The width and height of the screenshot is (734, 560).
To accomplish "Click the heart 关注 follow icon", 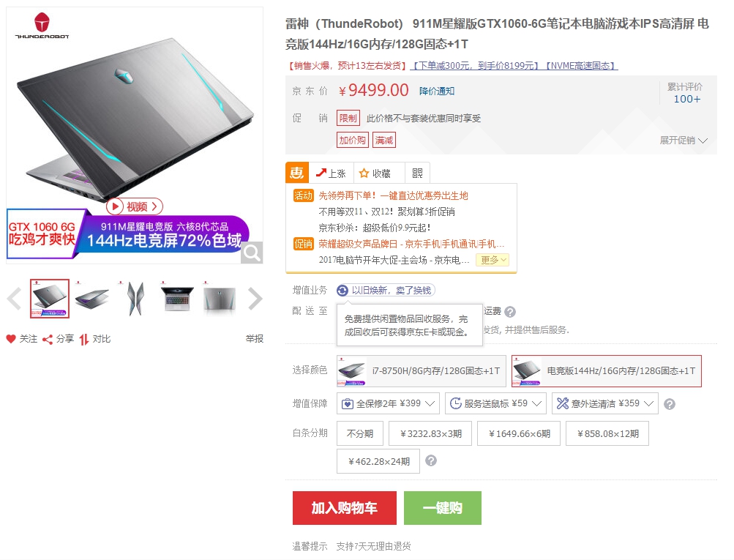I will click(x=11, y=338).
